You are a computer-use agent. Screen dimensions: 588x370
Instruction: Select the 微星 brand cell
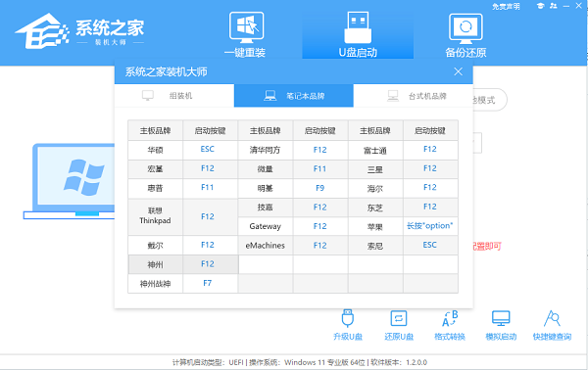266,169
